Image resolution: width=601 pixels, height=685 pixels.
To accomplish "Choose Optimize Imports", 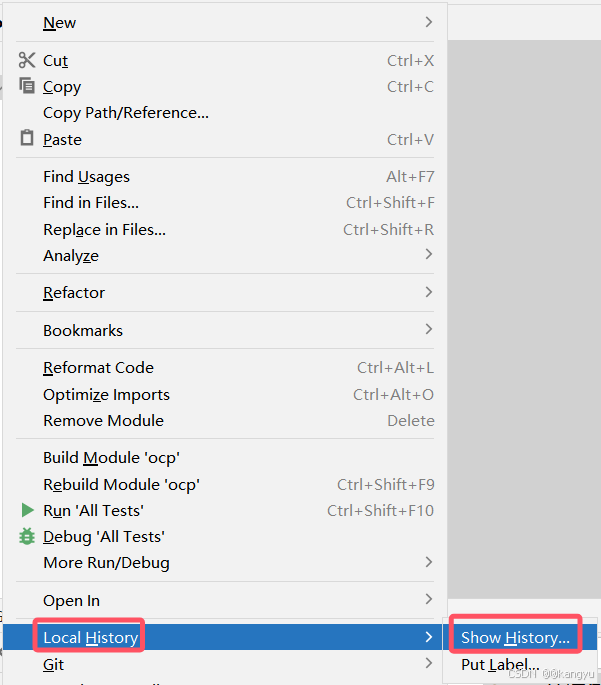I will point(225,395).
